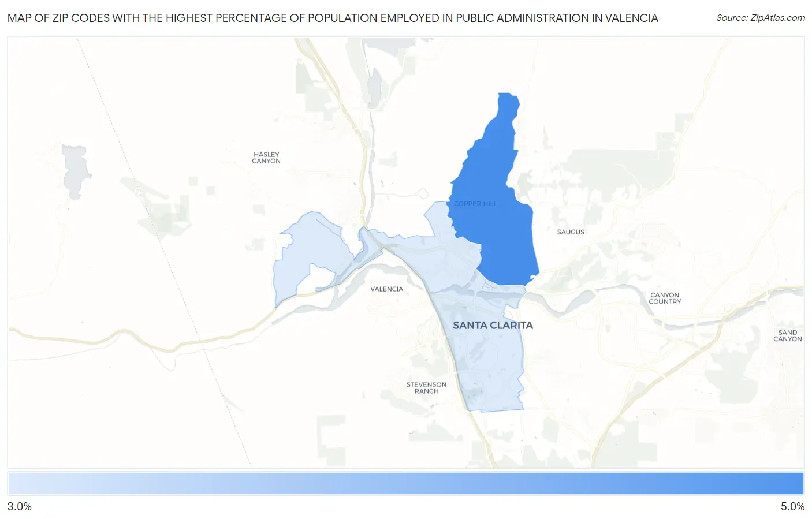Click the Hasley Canyon label
Image resolution: width=812 pixels, height=519 pixels.
[266, 158]
